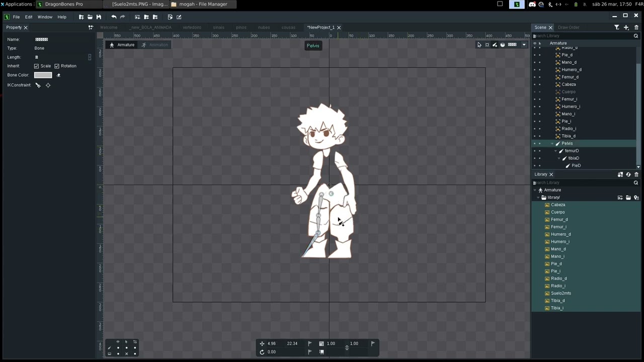Close the *NewProject_1 tab

click(x=339, y=28)
